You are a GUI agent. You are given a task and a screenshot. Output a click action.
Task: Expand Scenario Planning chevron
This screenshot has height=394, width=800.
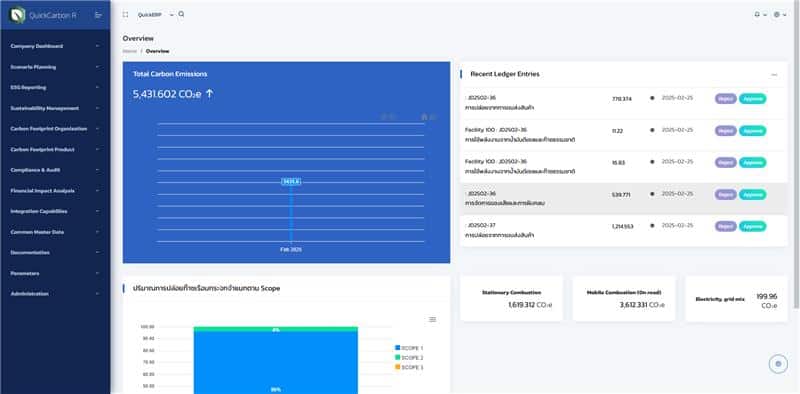click(x=97, y=67)
